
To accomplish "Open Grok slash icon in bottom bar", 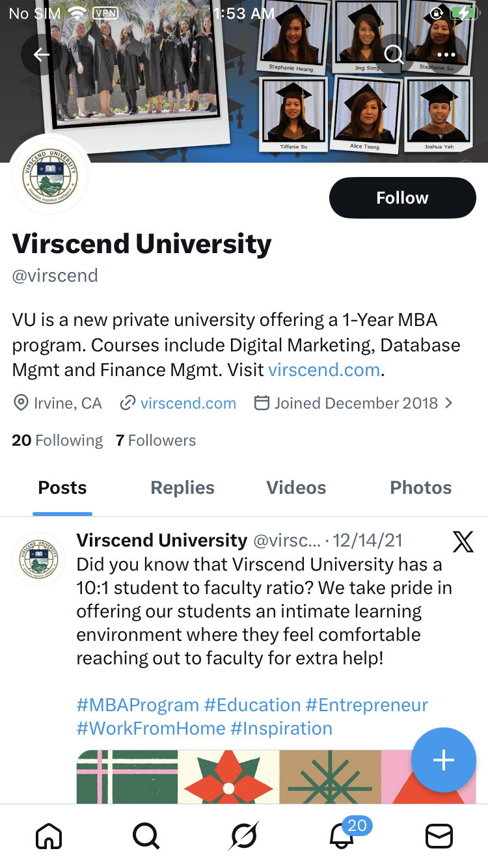I will tap(243, 836).
